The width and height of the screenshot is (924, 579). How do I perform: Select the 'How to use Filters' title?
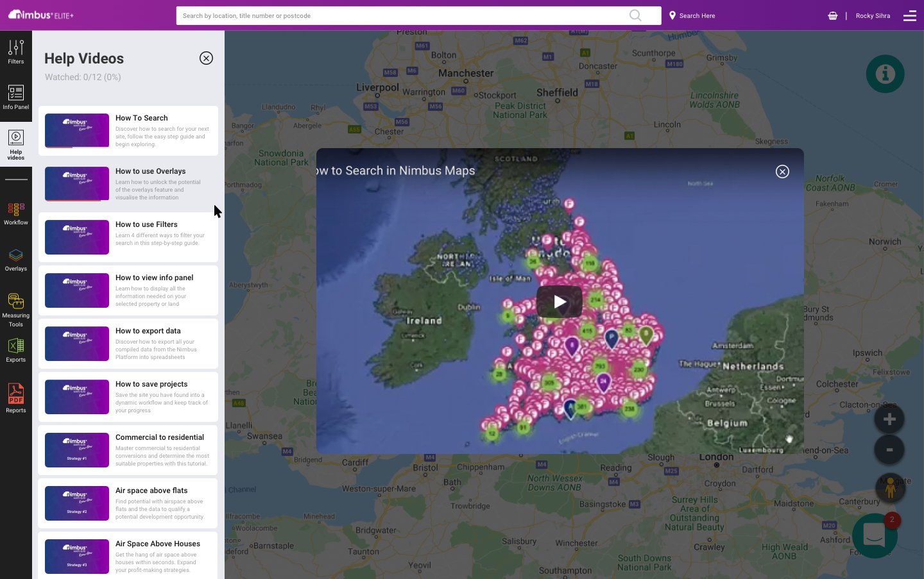point(147,224)
